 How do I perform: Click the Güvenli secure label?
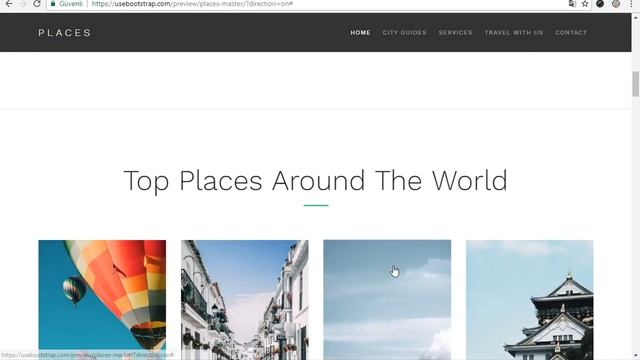71,4
